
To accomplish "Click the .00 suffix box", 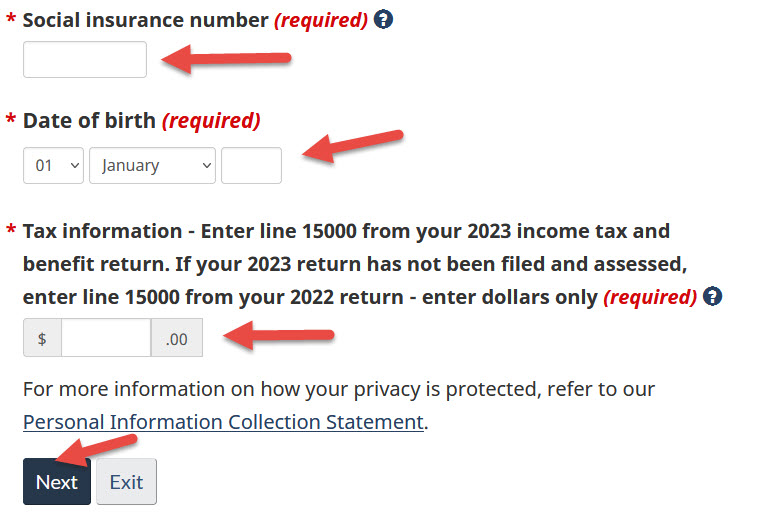I will [x=177, y=339].
